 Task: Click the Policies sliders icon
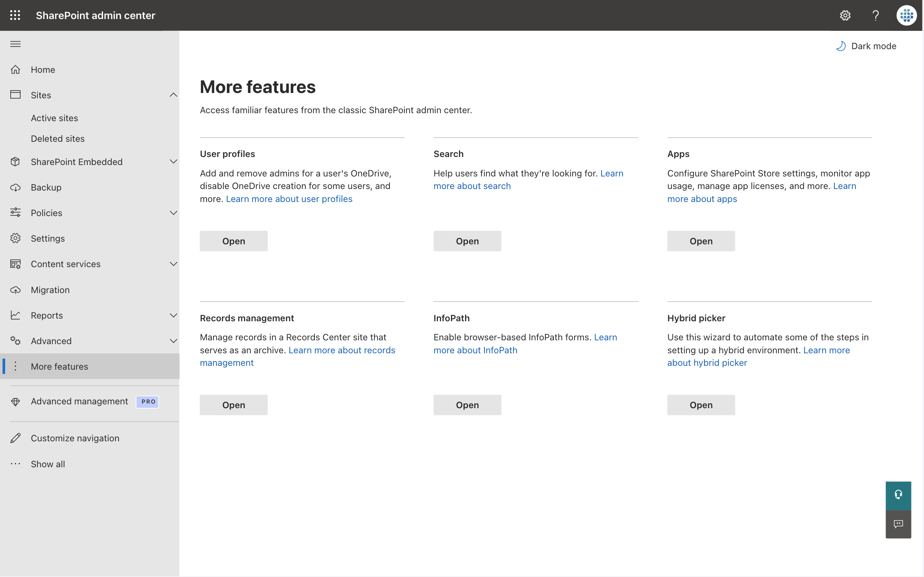coord(15,213)
